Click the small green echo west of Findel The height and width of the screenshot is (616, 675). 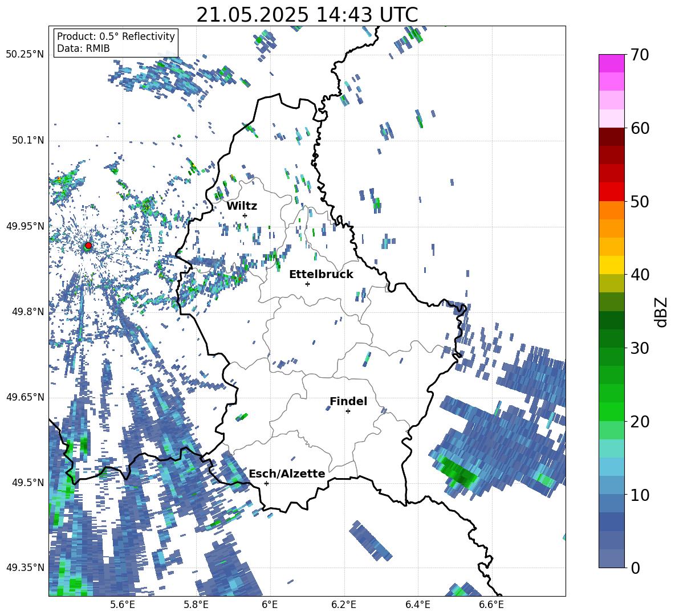pos(242,417)
